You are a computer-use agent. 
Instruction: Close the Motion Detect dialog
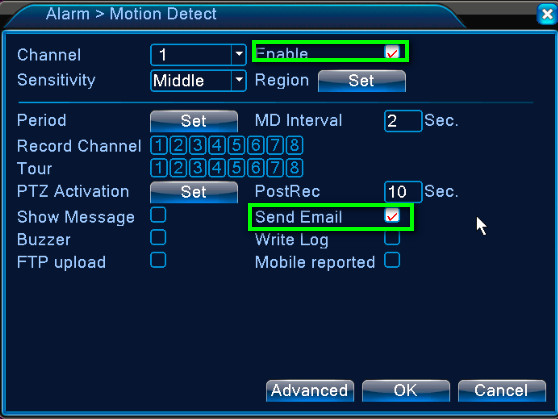coord(547,14)
